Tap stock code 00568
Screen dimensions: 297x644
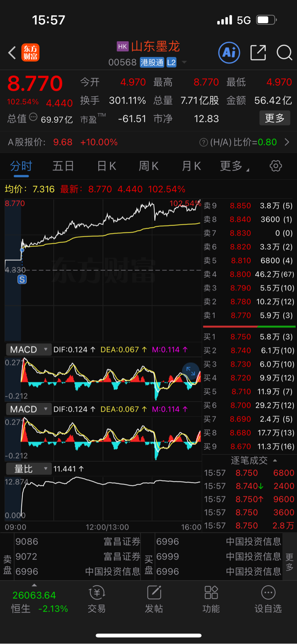(122, 62)
